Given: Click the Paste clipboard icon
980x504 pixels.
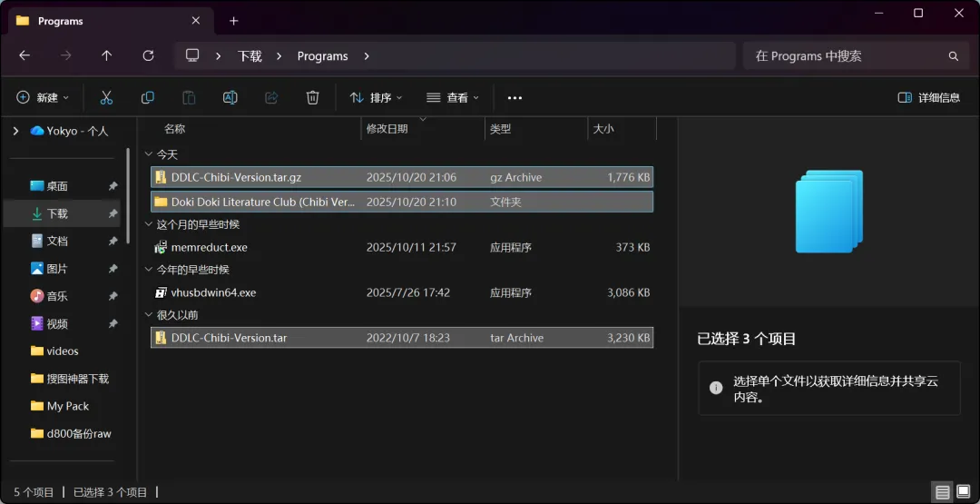Looking at the screenshot, I should (x=189, y=97).
